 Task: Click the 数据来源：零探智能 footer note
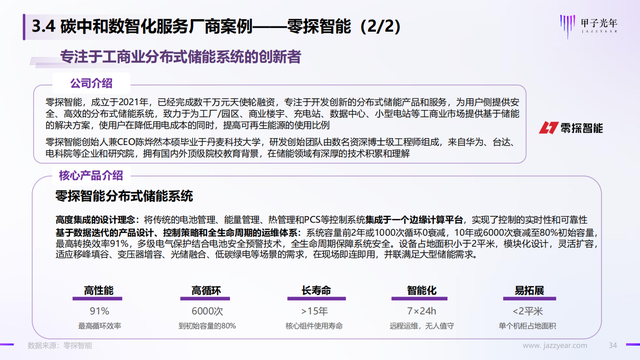point(60,345)
